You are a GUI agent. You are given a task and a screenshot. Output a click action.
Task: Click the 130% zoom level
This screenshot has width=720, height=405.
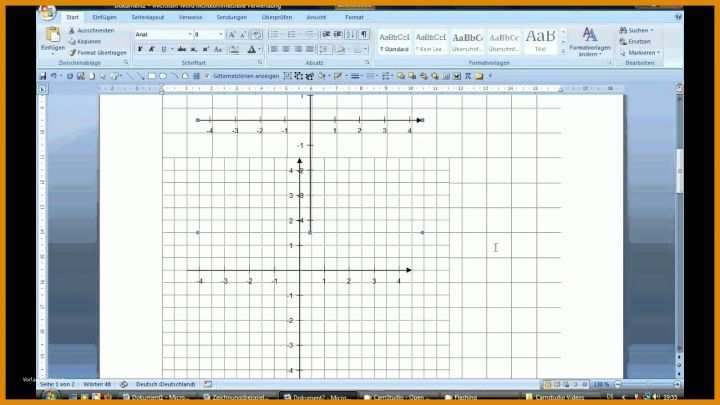click(x=601, y=384)
